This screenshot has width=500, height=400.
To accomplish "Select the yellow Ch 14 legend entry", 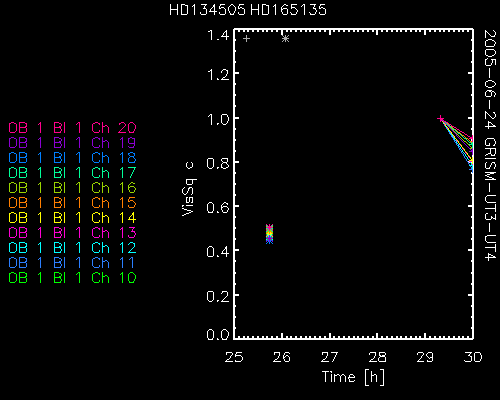I will 72,218.
